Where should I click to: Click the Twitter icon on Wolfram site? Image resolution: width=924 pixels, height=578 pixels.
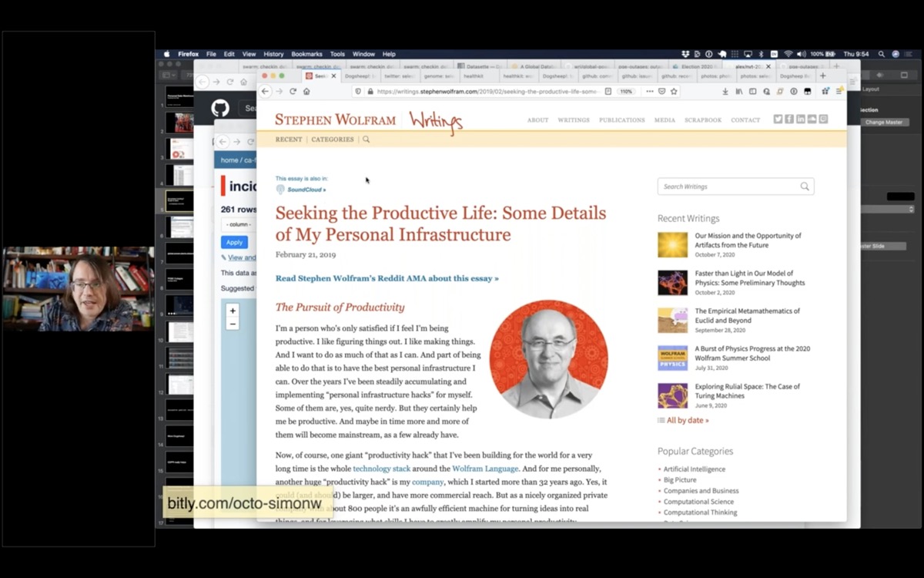(x=778, y=119)
